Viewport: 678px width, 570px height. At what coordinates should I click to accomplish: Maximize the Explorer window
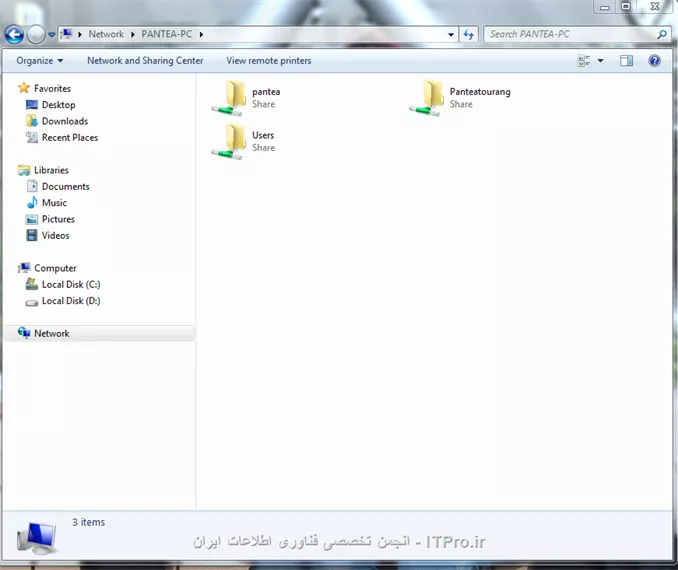(626, 6)
